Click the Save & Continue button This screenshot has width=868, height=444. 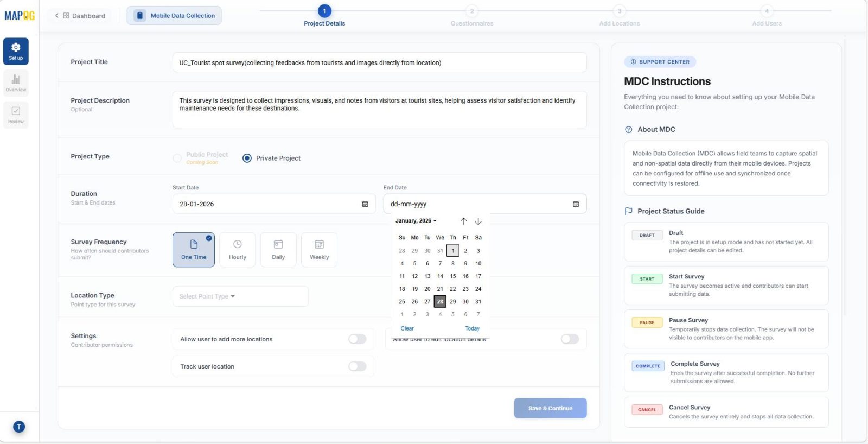pyautogui.click(x=550, y=408)
